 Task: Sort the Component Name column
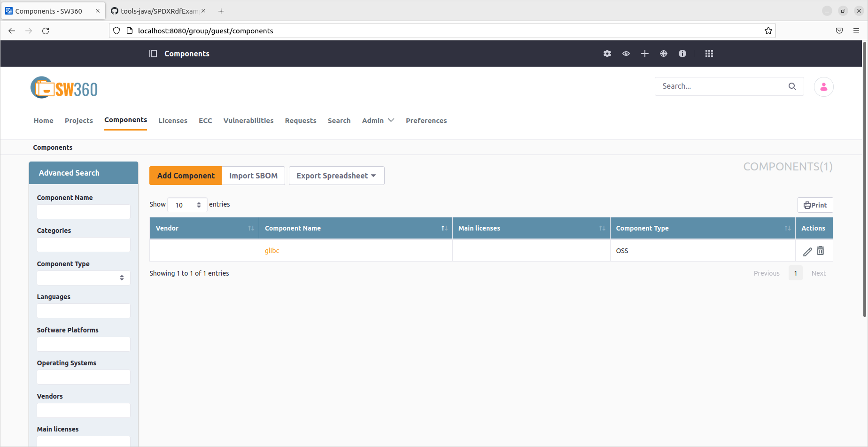coord(443,228)
